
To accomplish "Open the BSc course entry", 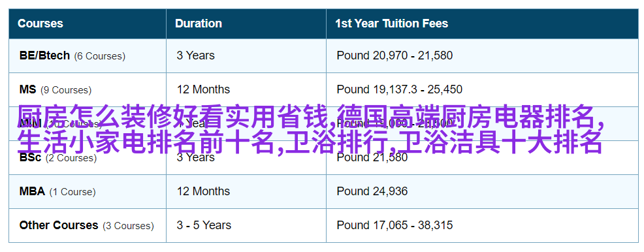I will 31,157.
